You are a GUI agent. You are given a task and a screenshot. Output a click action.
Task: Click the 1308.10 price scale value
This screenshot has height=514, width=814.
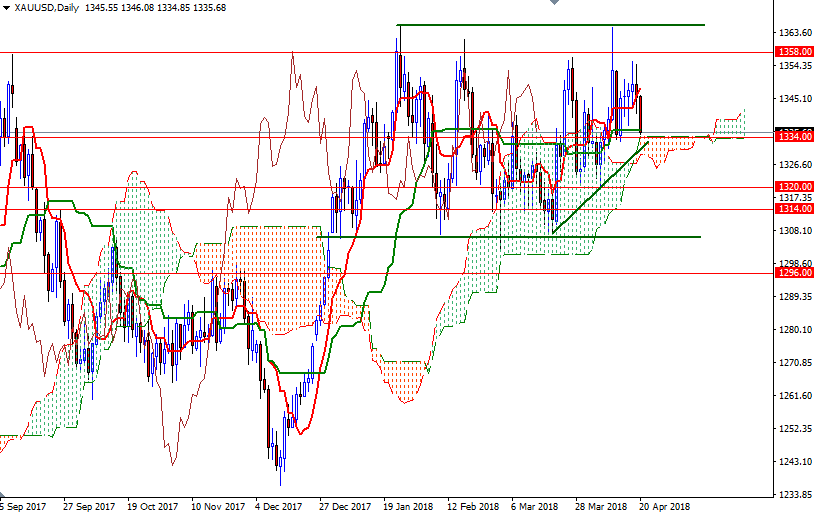click(795, 231)
